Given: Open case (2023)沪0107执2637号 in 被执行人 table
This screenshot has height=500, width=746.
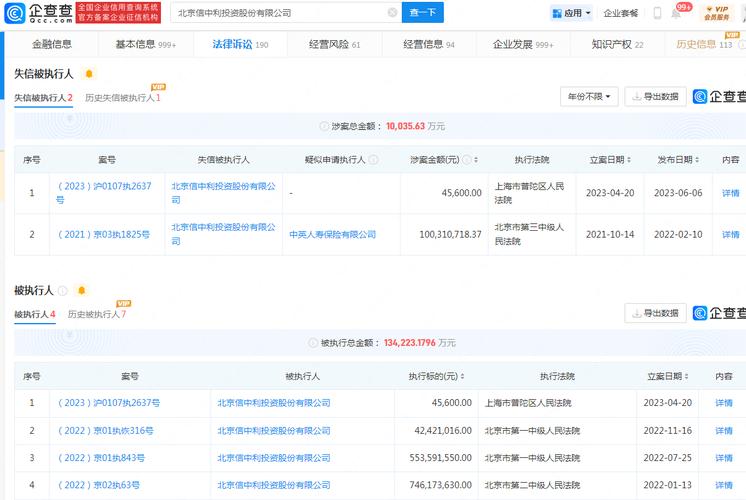Looking at the screenshot, I should (x=108, y=403).
